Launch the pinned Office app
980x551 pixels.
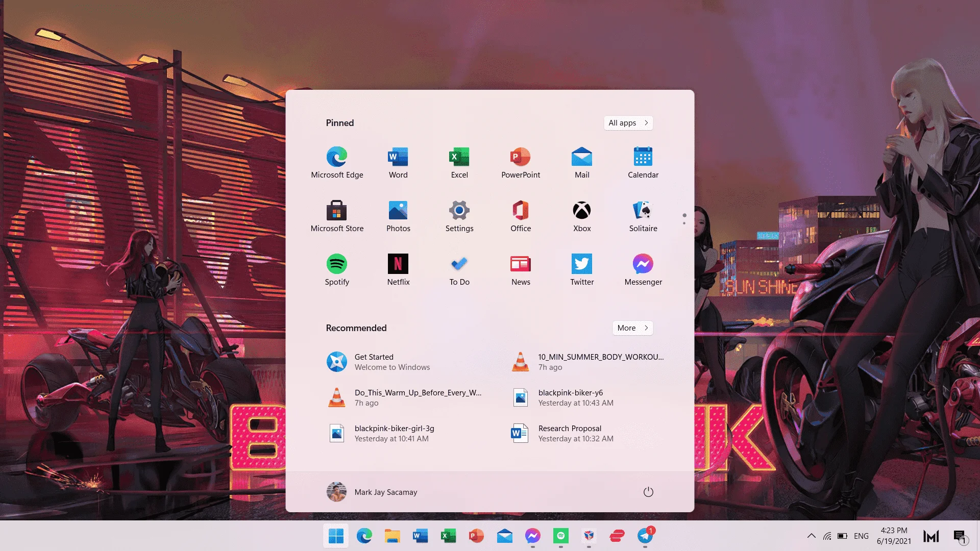click(521, 216)
